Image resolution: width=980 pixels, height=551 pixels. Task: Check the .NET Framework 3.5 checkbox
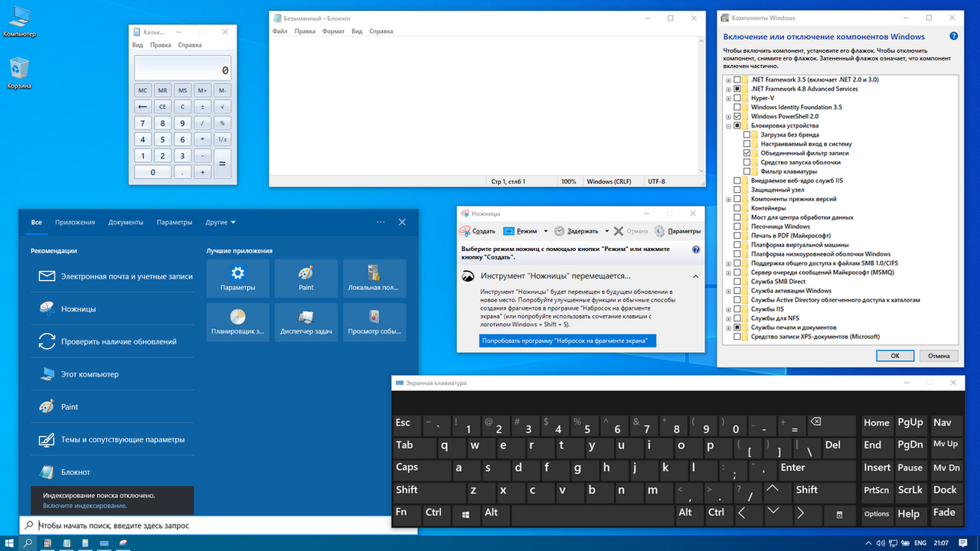pos(737,80)
